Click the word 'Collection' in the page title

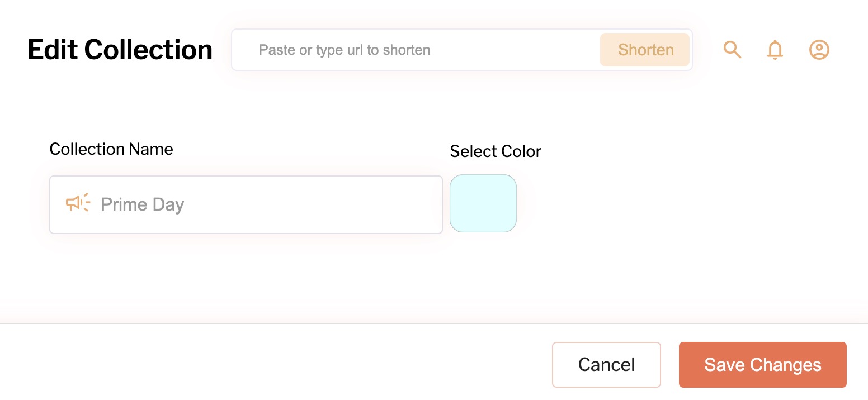[x=148, y=50]
